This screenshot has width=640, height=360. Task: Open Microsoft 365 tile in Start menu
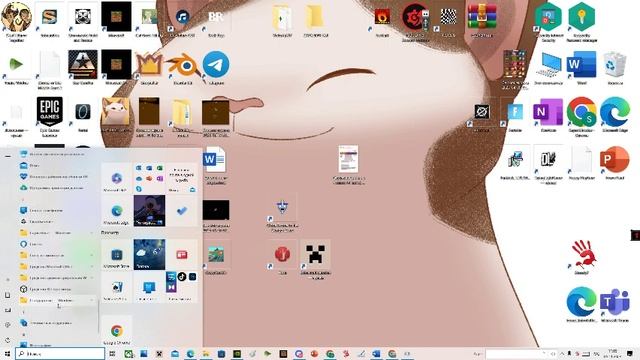coord(116,178)
